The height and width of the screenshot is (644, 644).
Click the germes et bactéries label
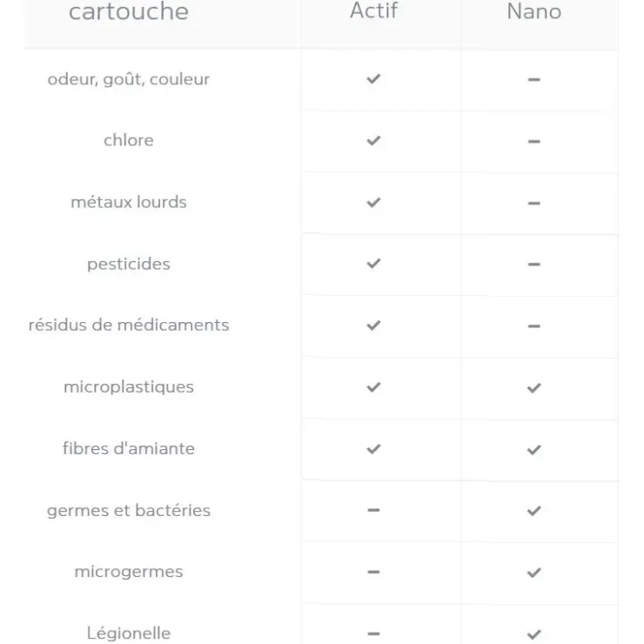pyautogui.click(x=129, y=511)
